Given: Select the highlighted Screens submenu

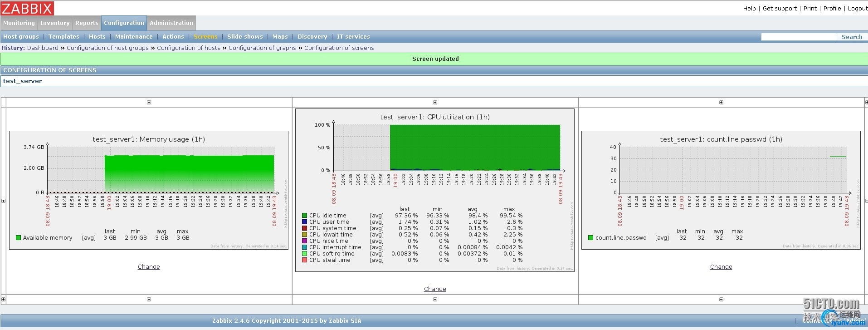Looking at the screenshot, I should pyautogui.click(x=205, y=37).
